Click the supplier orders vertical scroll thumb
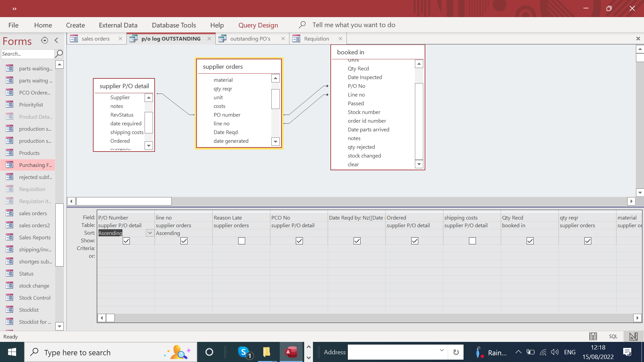This screenshot has height=362, width=644. 275,99
